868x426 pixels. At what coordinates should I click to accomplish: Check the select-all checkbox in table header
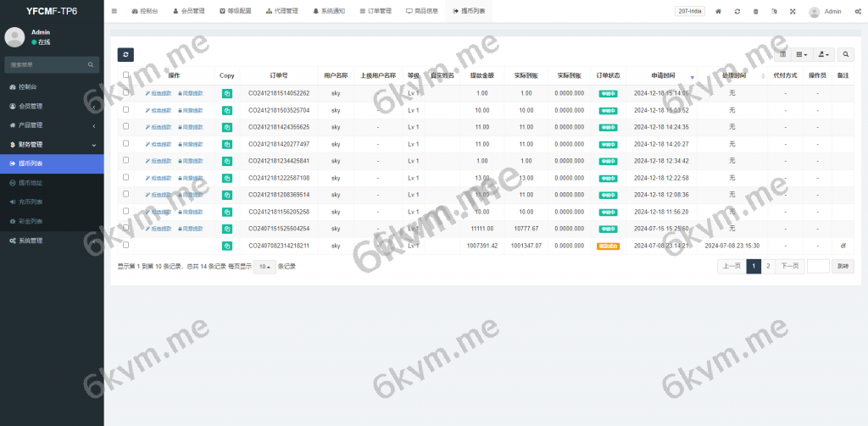coord(126,75)
